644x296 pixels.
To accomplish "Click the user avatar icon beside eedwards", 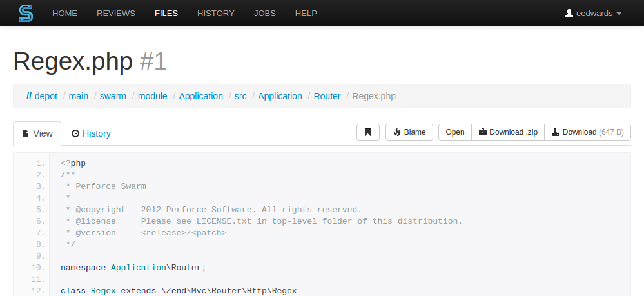I will click(569, 13).
